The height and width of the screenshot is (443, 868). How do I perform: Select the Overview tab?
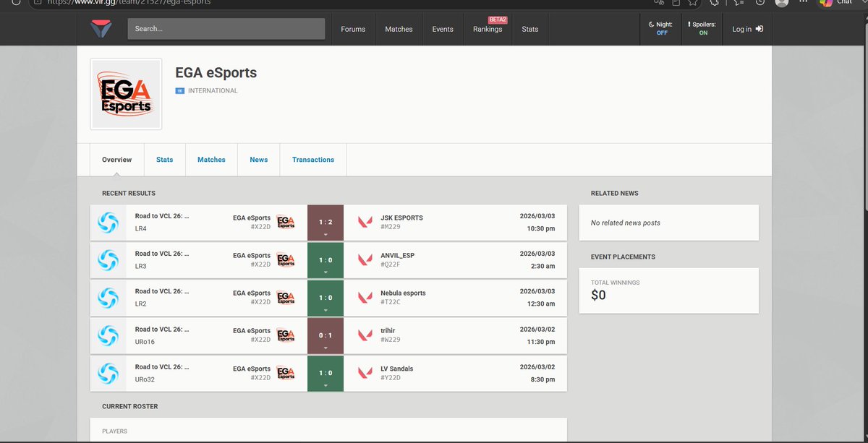tap(117, 160)
